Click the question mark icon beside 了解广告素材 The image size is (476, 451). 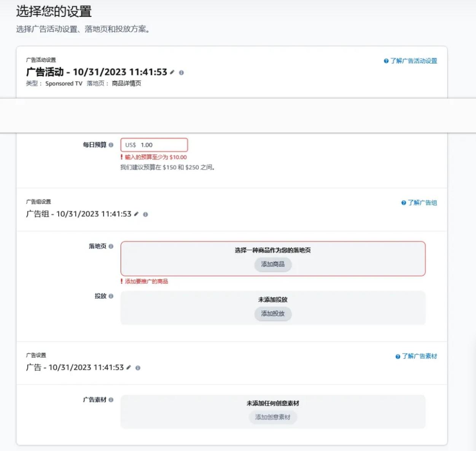tap(398, 357)
